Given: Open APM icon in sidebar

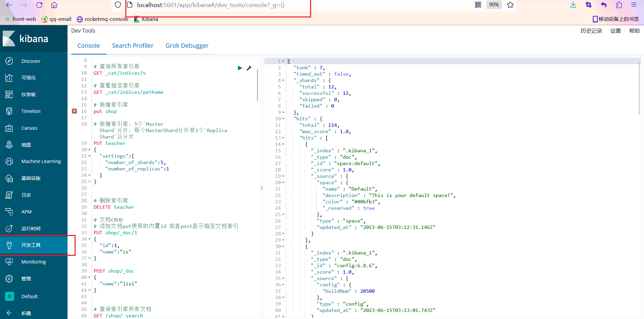Looking at the screenshot, I should [x=9, y=212].
